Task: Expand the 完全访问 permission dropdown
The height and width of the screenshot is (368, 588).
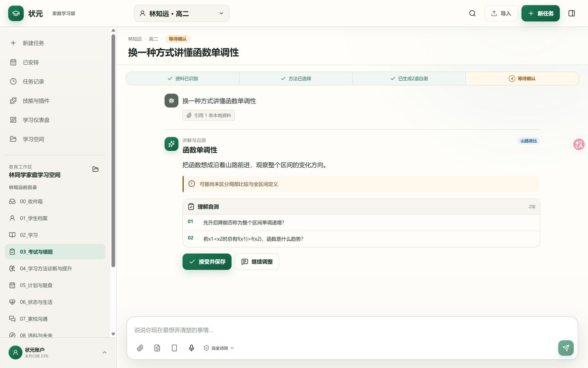Action: pyautogui.click(x=219, y=348)
